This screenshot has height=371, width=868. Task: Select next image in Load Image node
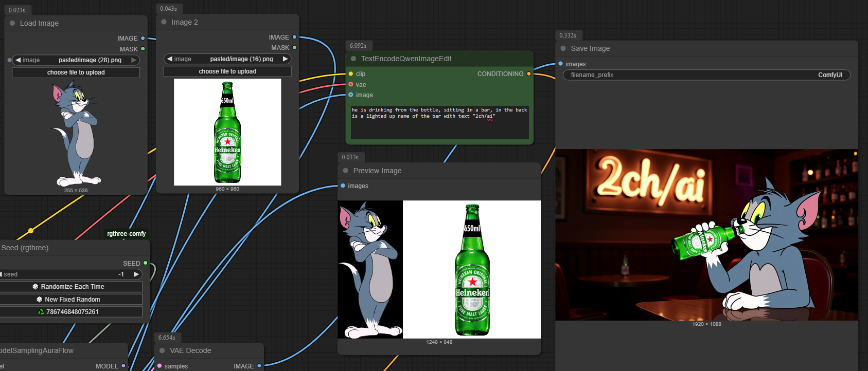(x=134, y=60)
